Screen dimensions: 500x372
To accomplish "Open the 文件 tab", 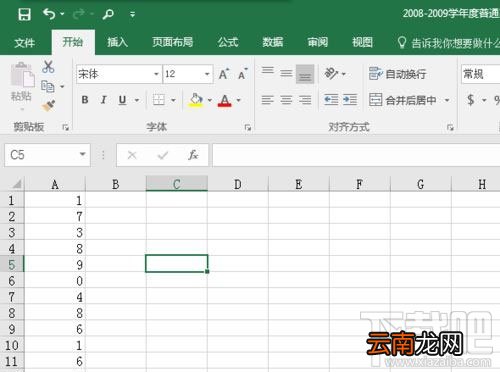I will 24,42.
